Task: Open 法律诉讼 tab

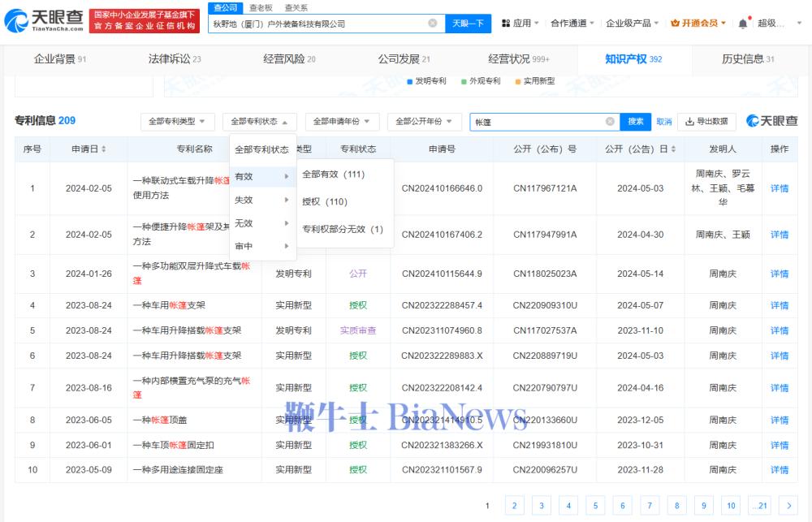Action: coord(175,59)
